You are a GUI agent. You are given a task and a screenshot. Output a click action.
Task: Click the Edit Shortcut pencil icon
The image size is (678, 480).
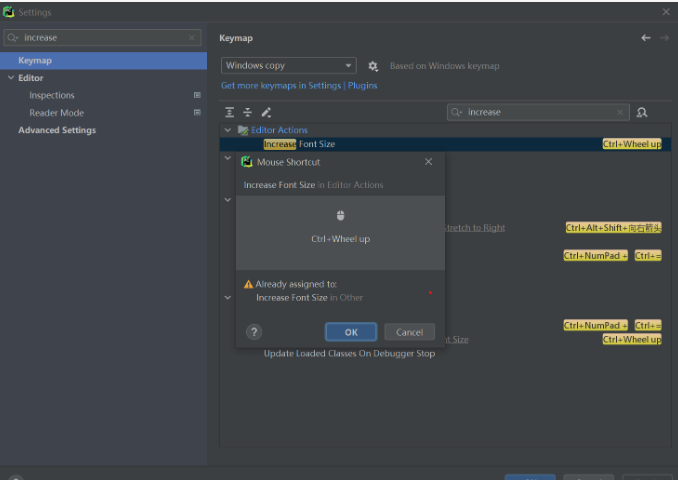266,112
